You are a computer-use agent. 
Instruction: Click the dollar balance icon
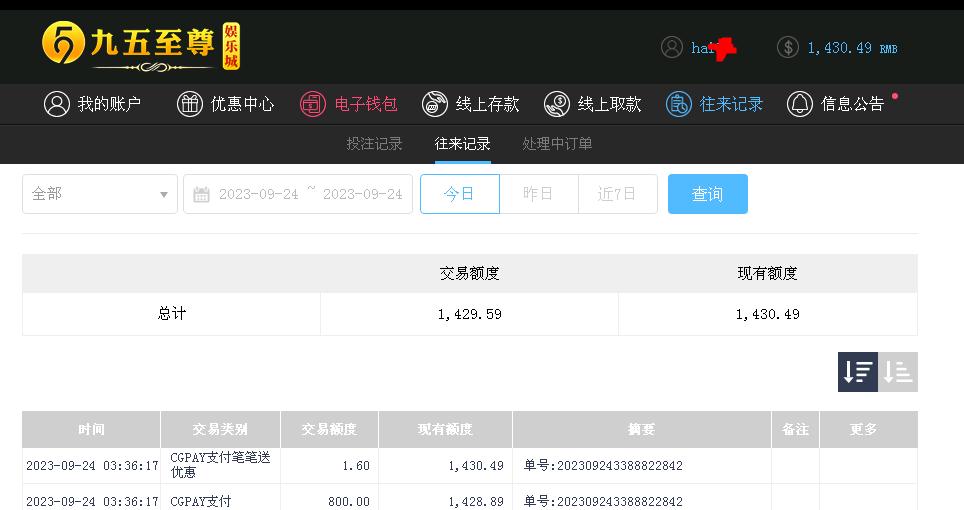pos(788,47)
